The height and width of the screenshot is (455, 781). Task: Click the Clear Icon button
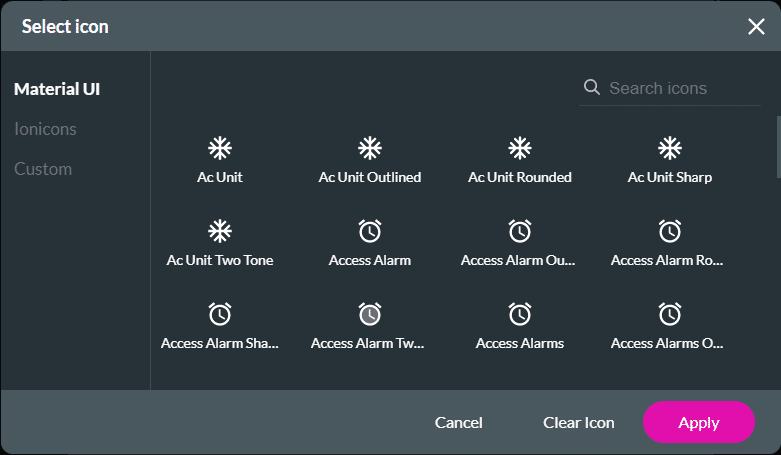click(578, 423)
